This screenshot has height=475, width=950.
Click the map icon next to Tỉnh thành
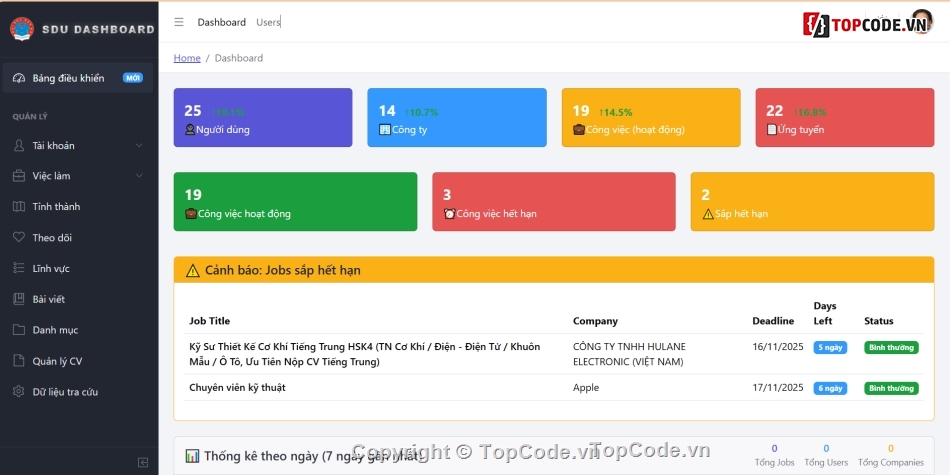[x=19, y=207]
